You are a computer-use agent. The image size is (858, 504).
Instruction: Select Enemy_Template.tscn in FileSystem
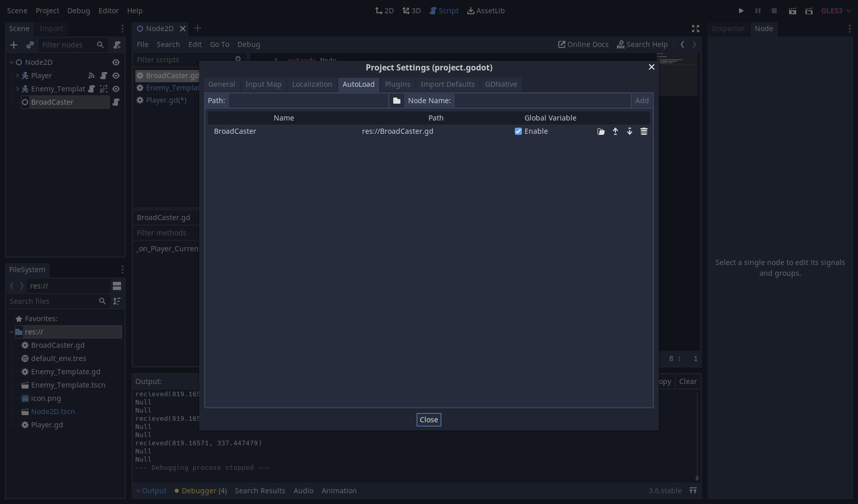pyautogui.click(x=68, y=385)
